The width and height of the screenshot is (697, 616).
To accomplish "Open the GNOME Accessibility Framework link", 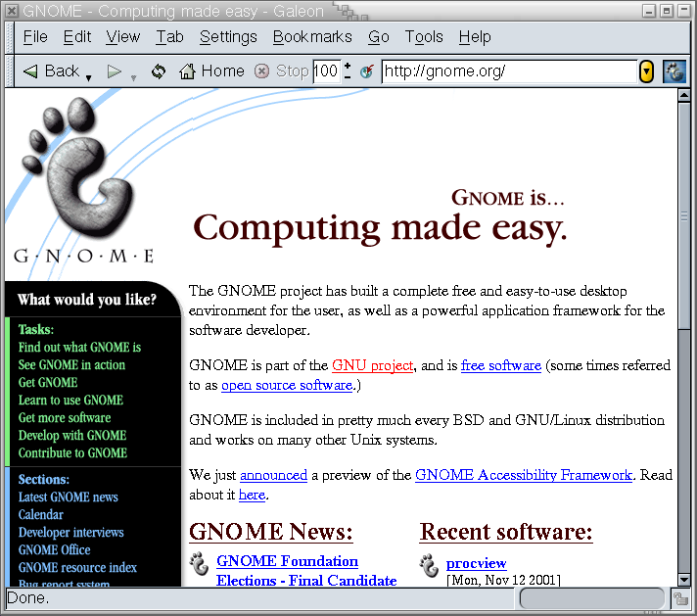I will coord(524,475).
